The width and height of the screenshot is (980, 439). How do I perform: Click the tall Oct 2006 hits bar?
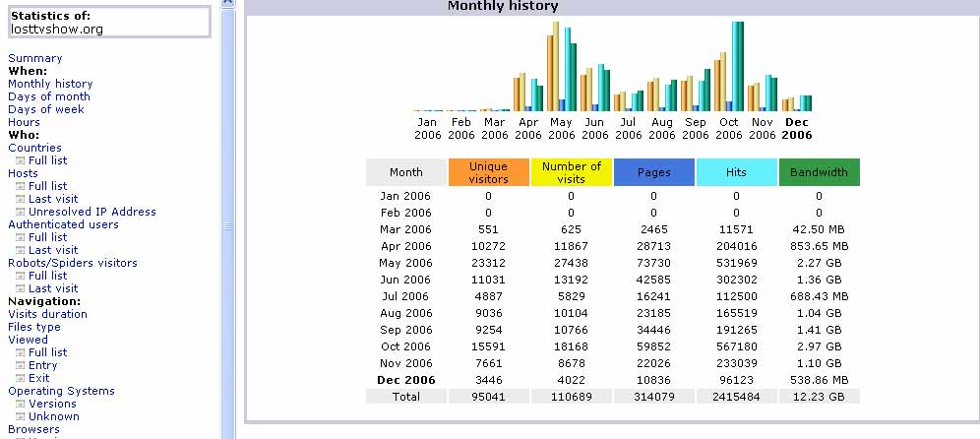pyautogui.click(x=735, y=66)
